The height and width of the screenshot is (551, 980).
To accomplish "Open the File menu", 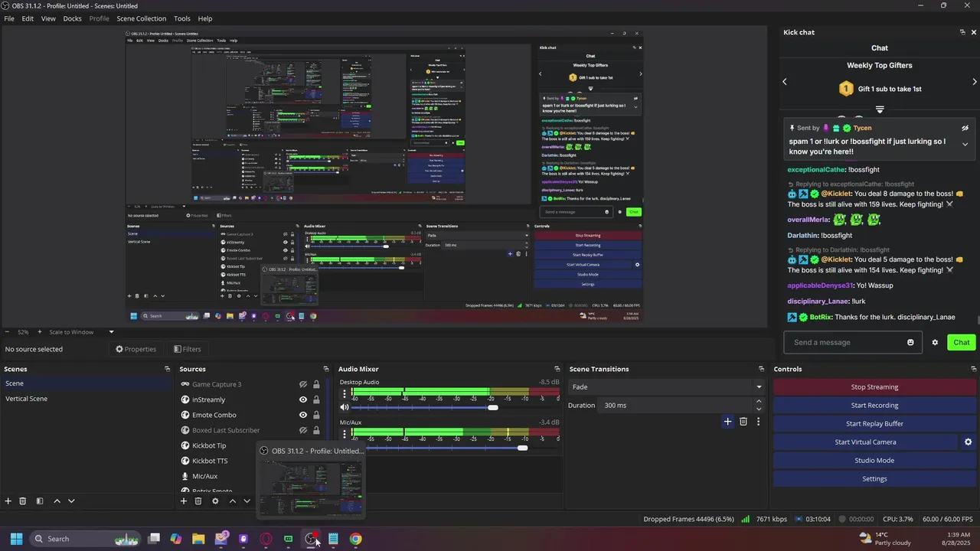I will (9, 18).
